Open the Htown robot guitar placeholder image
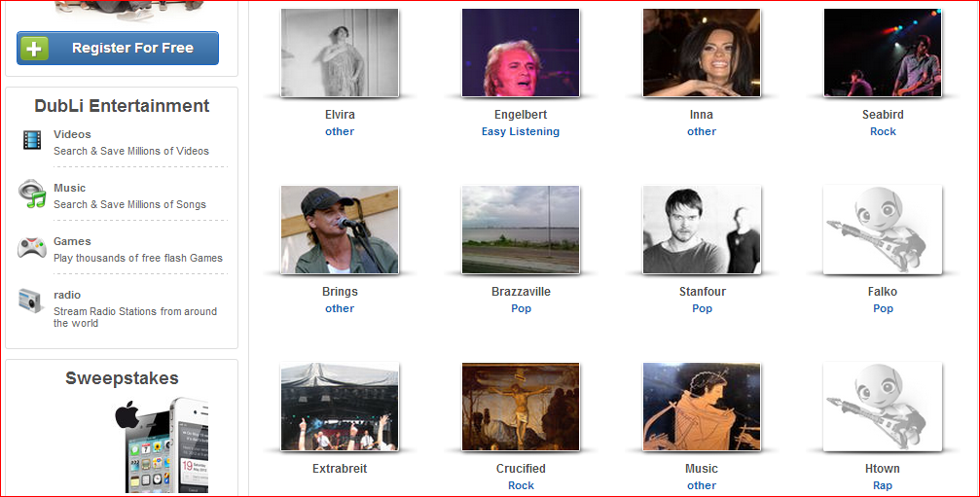Screen dimensions: 980x497 (x=883, y=407)
